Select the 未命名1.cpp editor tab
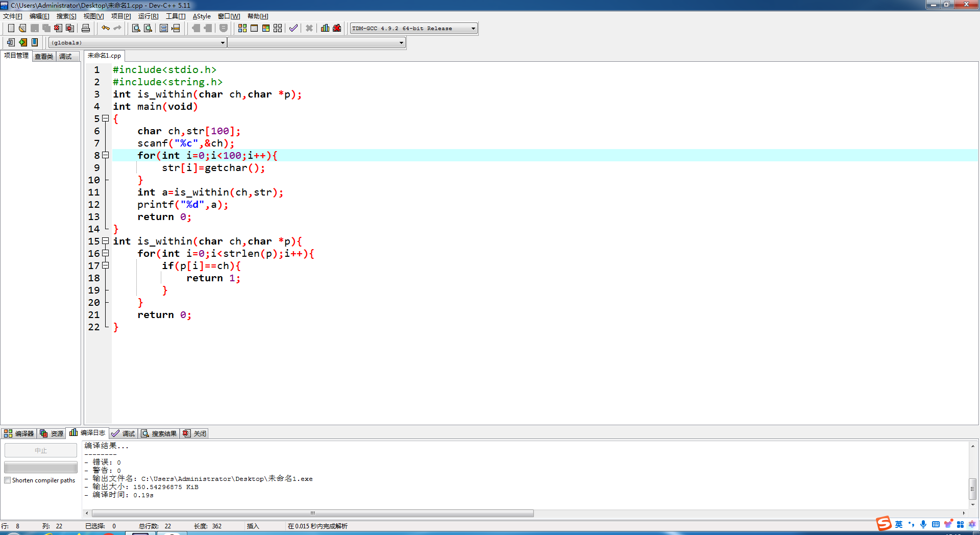The width and height of the screenshot is (980, 535). point(104,56)
